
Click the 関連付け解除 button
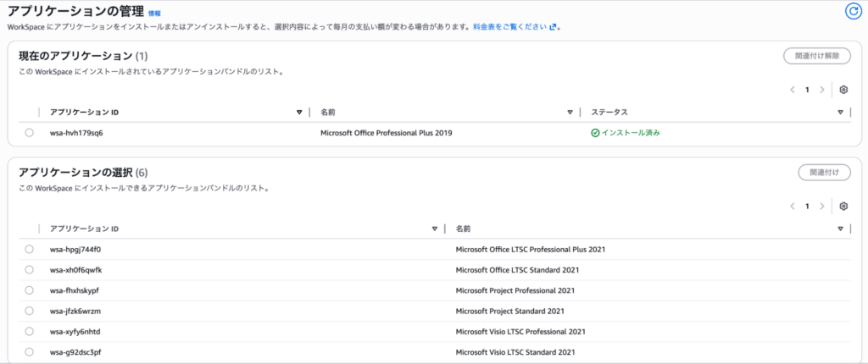click(x=816, y=56)
